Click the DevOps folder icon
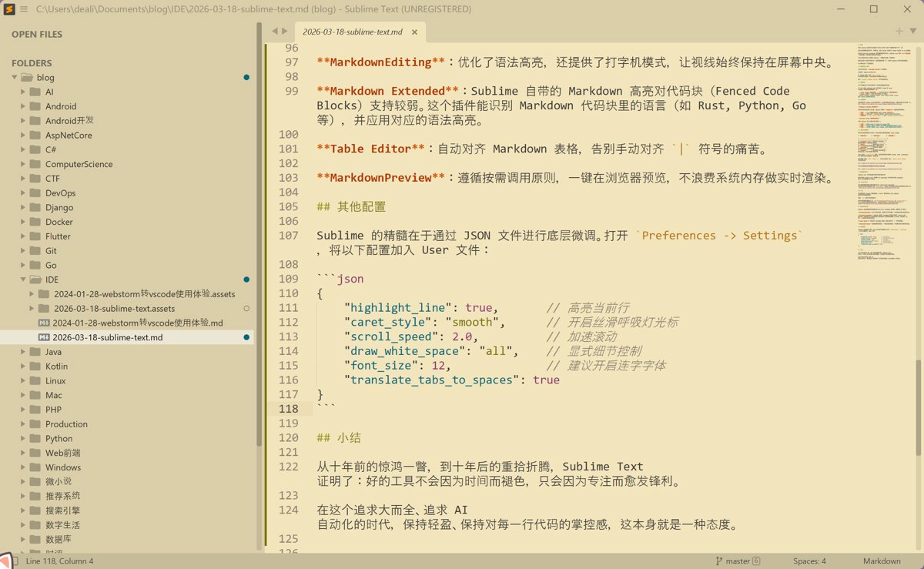The image size is (924, 569). click(x=35, y=193)
